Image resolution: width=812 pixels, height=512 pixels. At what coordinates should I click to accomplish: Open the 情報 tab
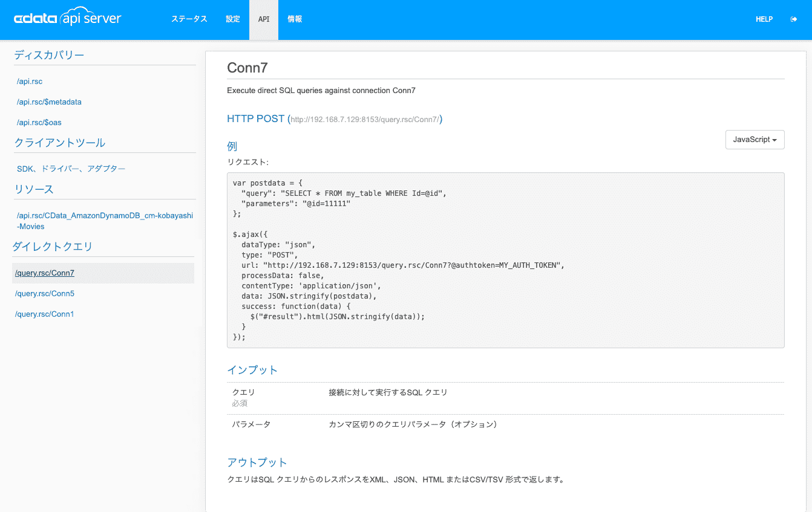295,19
